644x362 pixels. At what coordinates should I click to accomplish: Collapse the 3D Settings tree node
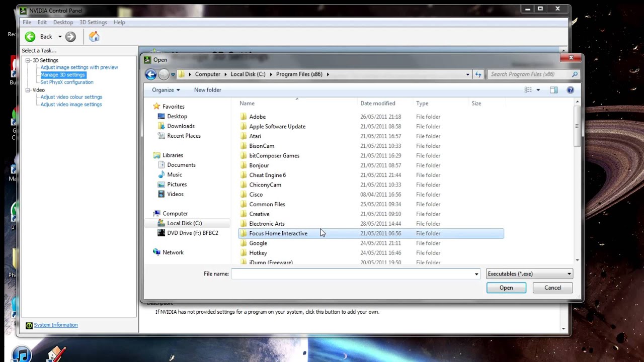pos(28,60)
